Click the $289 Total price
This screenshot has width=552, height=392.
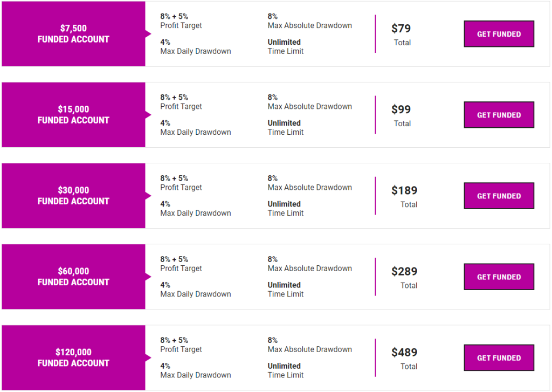click(x=404, y=278)
